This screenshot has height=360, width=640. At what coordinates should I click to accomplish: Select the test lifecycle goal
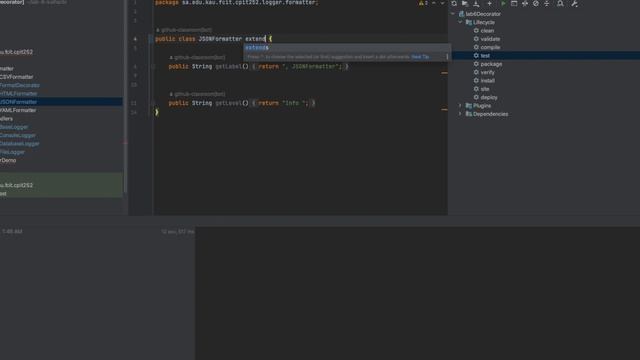[x=485, y=56]
